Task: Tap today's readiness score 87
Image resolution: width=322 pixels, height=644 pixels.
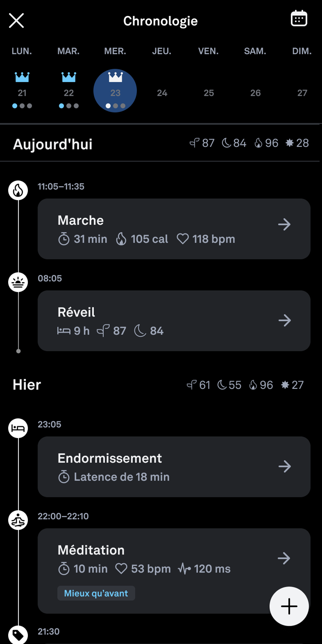Action: [x=202, y=143]
